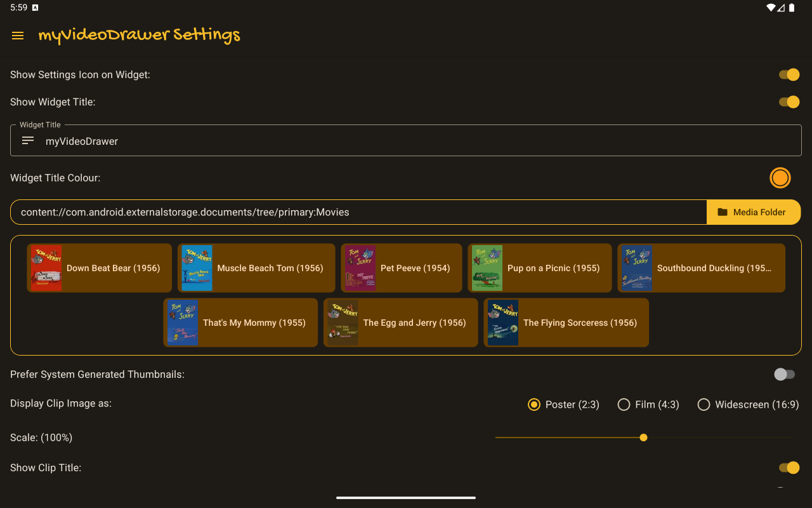Open the Widget Title Colour orange swatch
Screen dimensions: 812x508
click(780, 178)
